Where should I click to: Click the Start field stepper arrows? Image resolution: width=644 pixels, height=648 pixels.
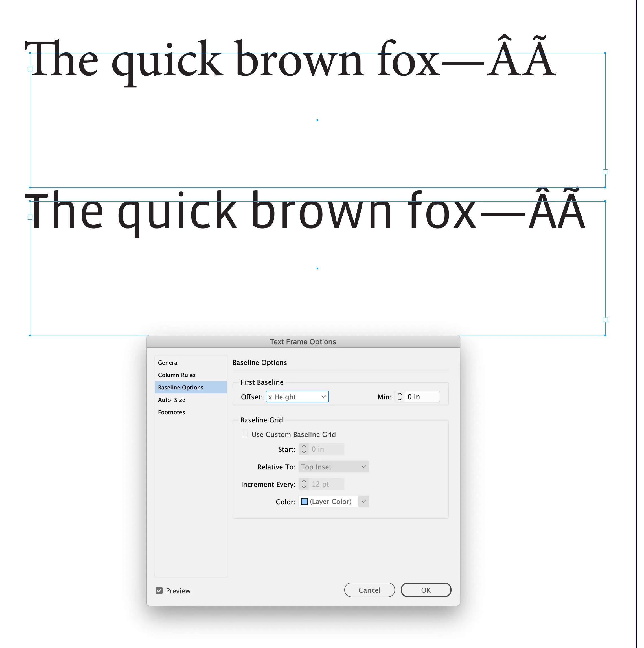tap(304, 449)
